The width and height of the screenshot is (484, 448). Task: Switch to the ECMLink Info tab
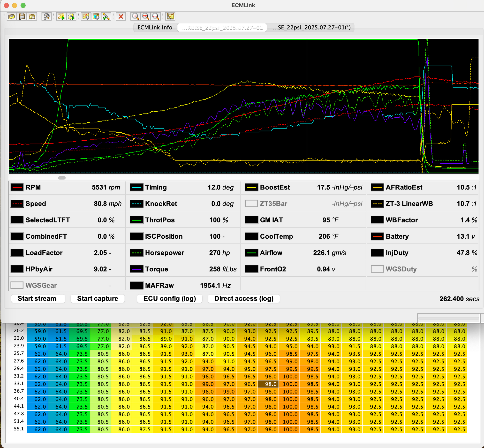155,27
